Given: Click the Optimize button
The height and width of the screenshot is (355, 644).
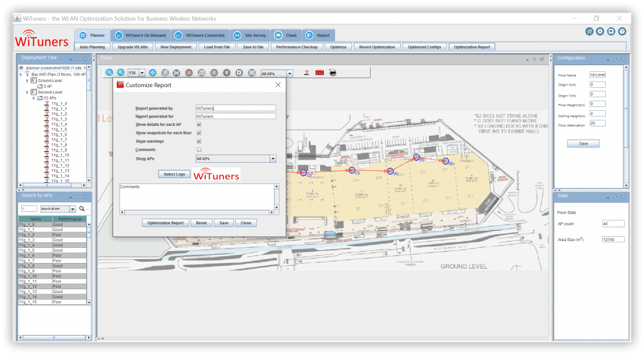Looking at the screenshot, I should (x=338, y=47).
